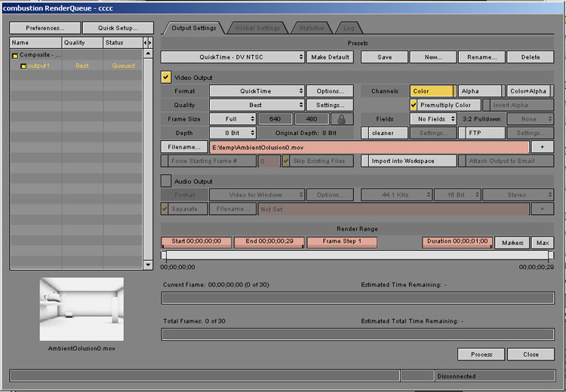The width and height of the screenshot is (566, 392).
Task: Create a New preset
Action: pos(433,57)
